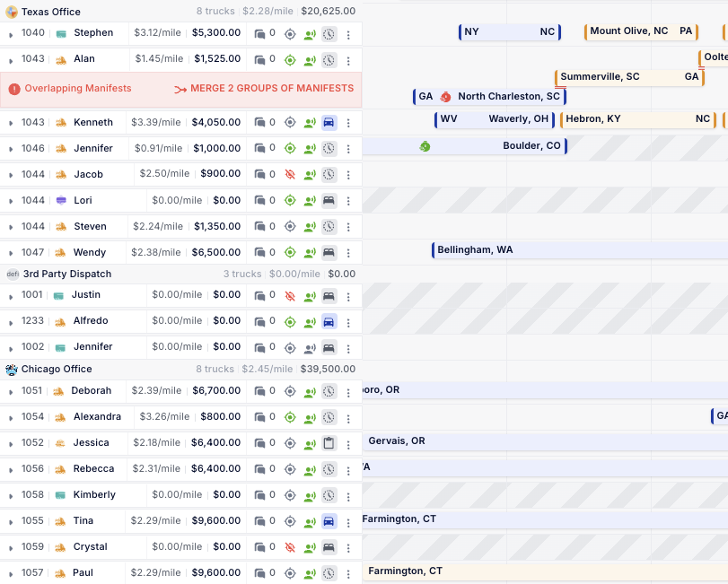Viewport: 728px width, 584px height.
Task: Click the driver voice icon for Steven
Action: [x=310, y=227]
